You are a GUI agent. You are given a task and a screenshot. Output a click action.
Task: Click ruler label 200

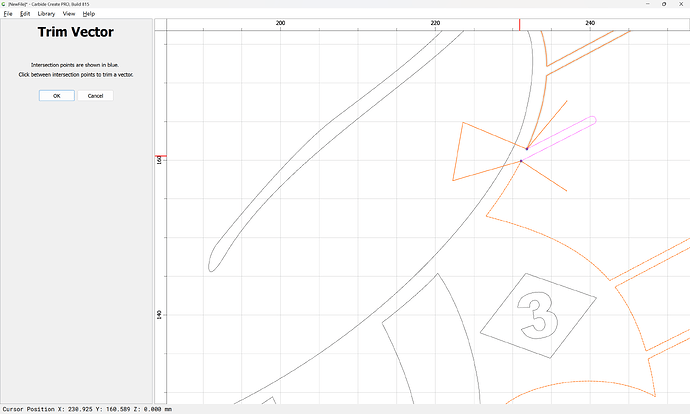[280, 23]
